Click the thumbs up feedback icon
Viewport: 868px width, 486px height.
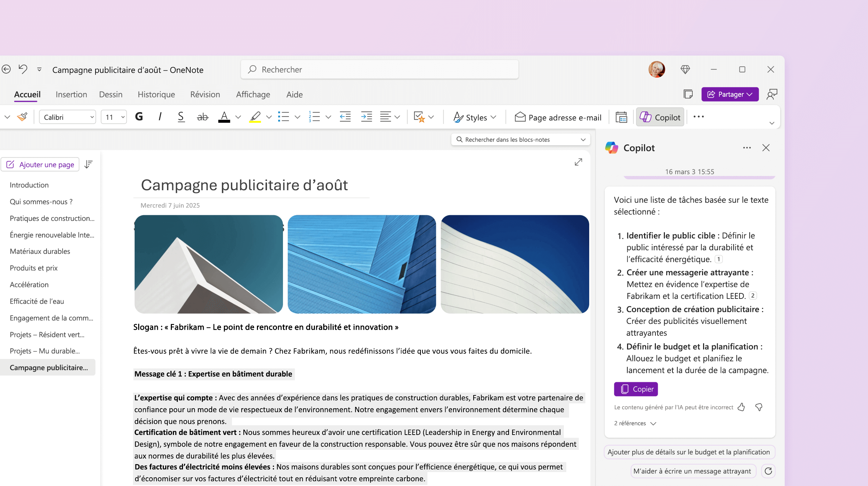tap(741, 407)
